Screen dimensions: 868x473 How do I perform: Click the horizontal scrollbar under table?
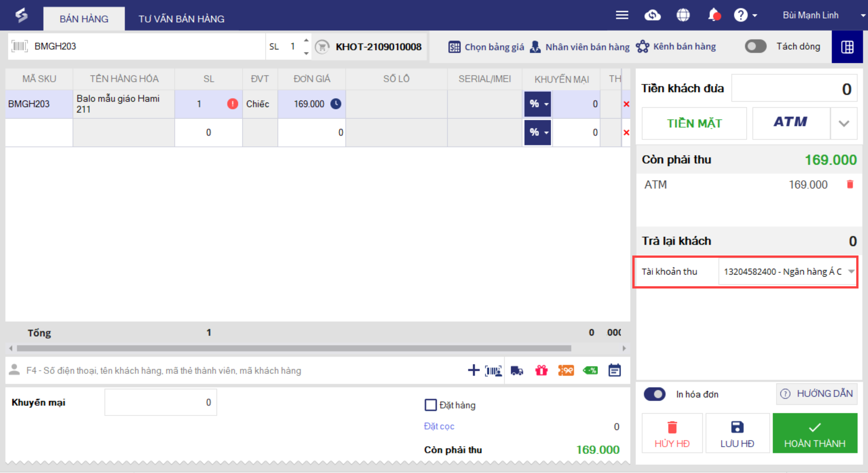click(x=294, y=348)
